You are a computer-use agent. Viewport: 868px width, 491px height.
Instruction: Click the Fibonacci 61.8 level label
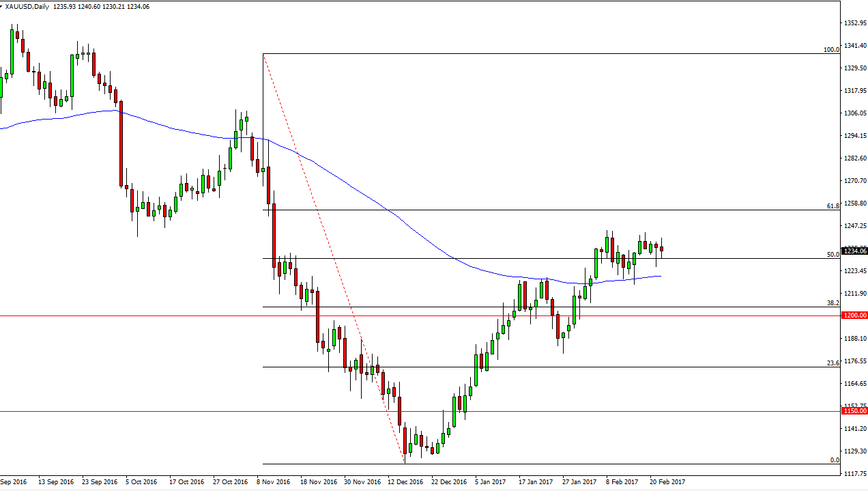833,206
